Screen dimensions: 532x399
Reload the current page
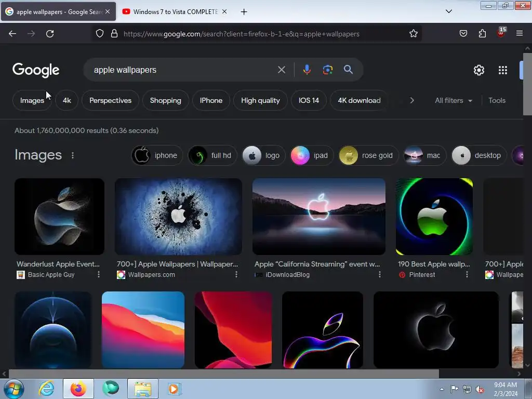[x=50, y=34]
